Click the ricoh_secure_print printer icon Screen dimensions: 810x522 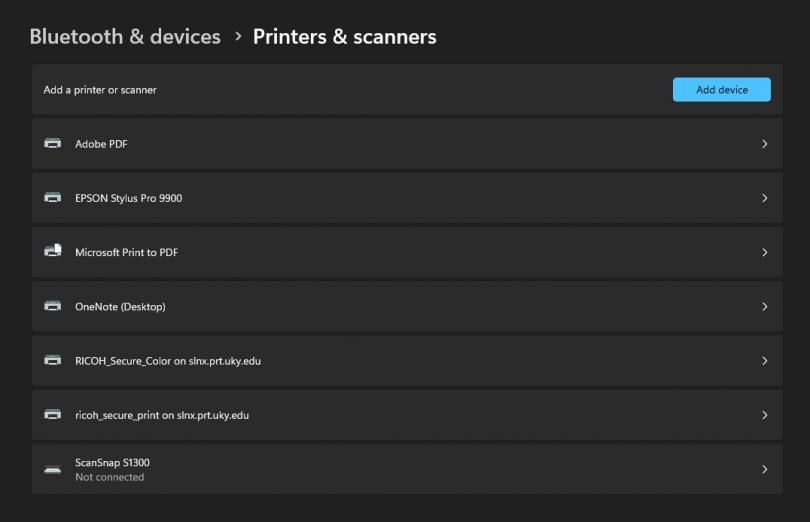point(52,415)
